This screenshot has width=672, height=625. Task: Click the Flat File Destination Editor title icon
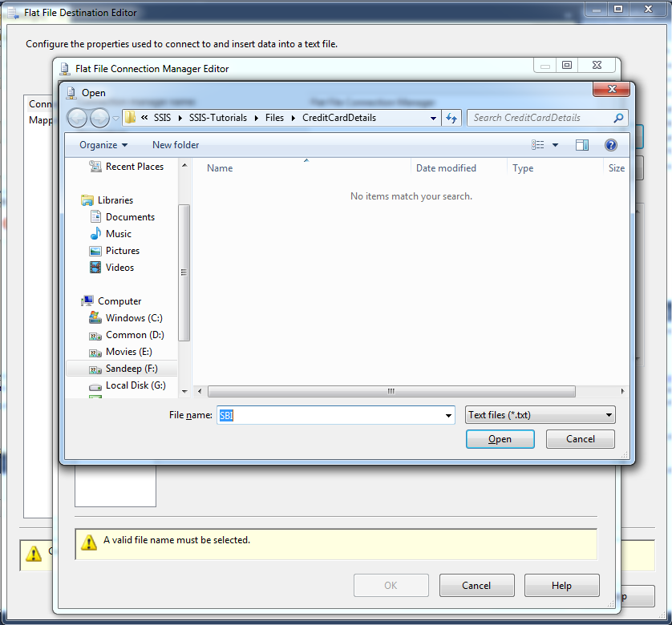pos(14,13)
